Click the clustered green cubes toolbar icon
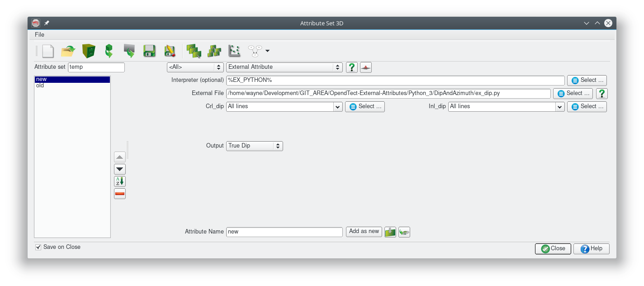644x286 pixels. point(214,51)
